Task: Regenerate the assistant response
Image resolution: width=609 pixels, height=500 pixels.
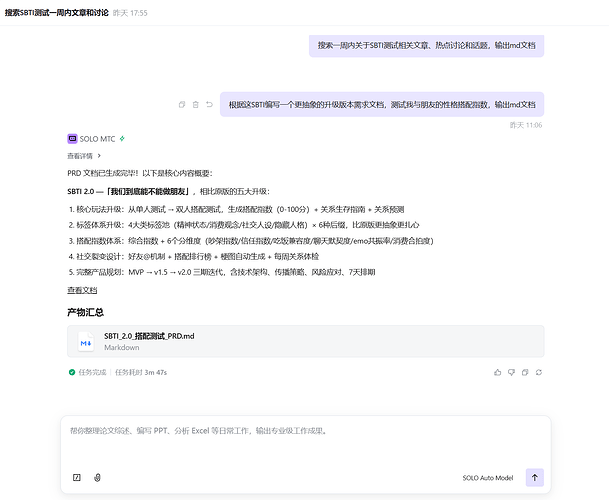Action: pyautogui.click(x=539, y=372)
